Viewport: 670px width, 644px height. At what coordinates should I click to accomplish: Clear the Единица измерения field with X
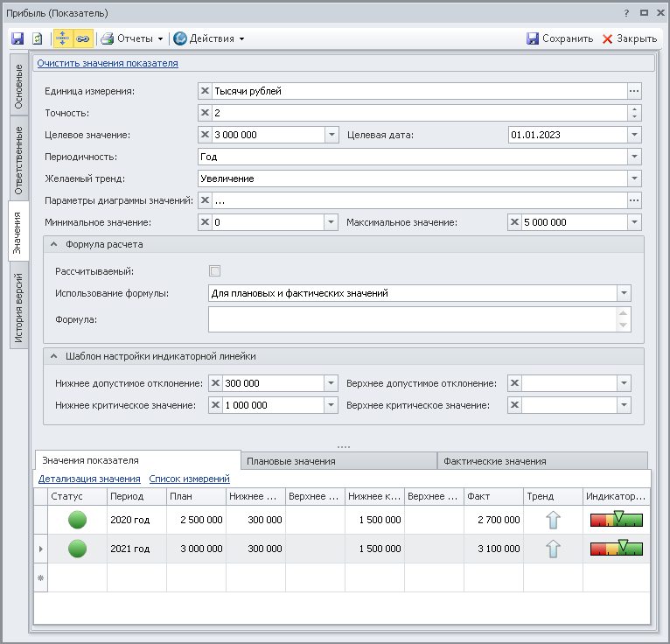coord(206,91)
